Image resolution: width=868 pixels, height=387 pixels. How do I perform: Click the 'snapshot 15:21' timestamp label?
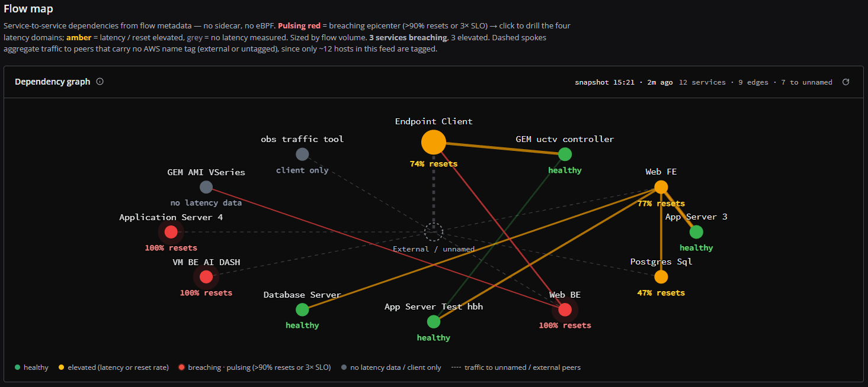605,82
